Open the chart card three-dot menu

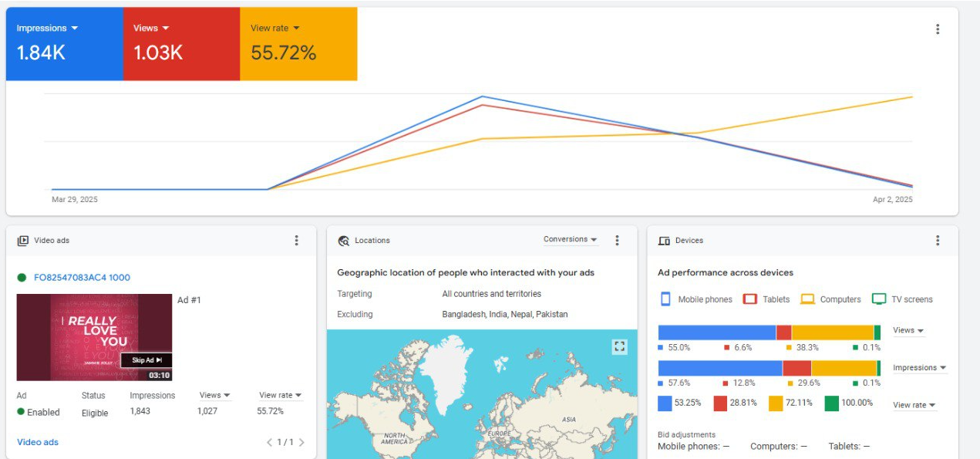(938, 29)
